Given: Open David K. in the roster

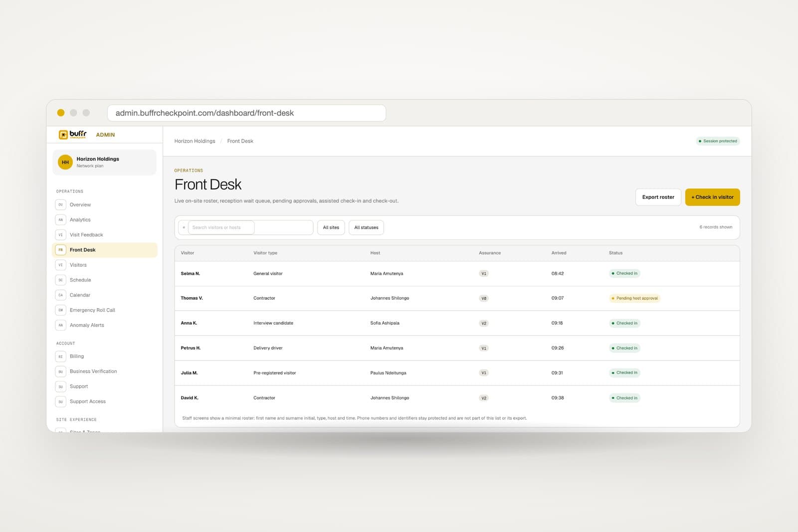Looking at the screenshot, I should point(190,398).
